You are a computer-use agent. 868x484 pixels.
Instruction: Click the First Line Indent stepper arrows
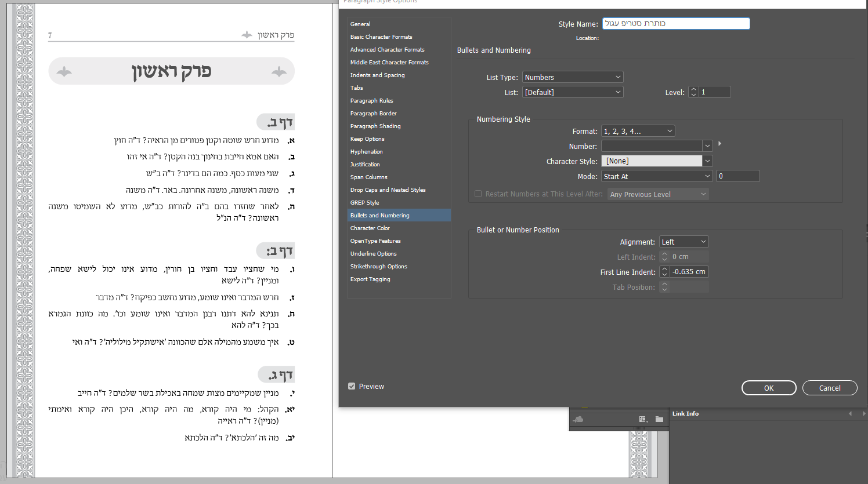coord(664,272)
